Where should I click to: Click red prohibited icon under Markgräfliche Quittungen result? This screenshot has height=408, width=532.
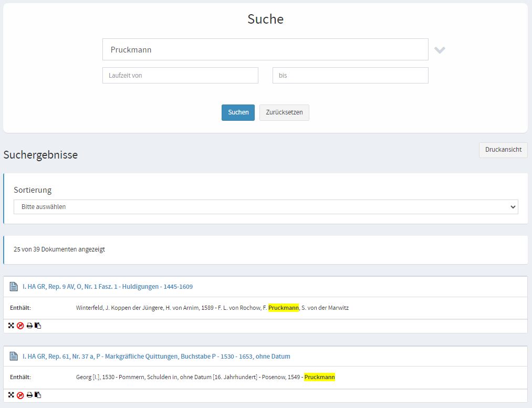(20, 395)
